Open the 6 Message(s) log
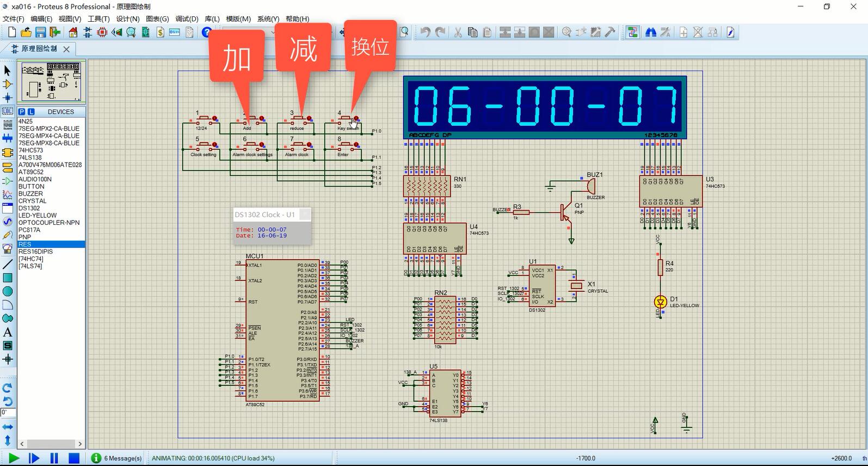868x466 pixels. coord(116,458)
